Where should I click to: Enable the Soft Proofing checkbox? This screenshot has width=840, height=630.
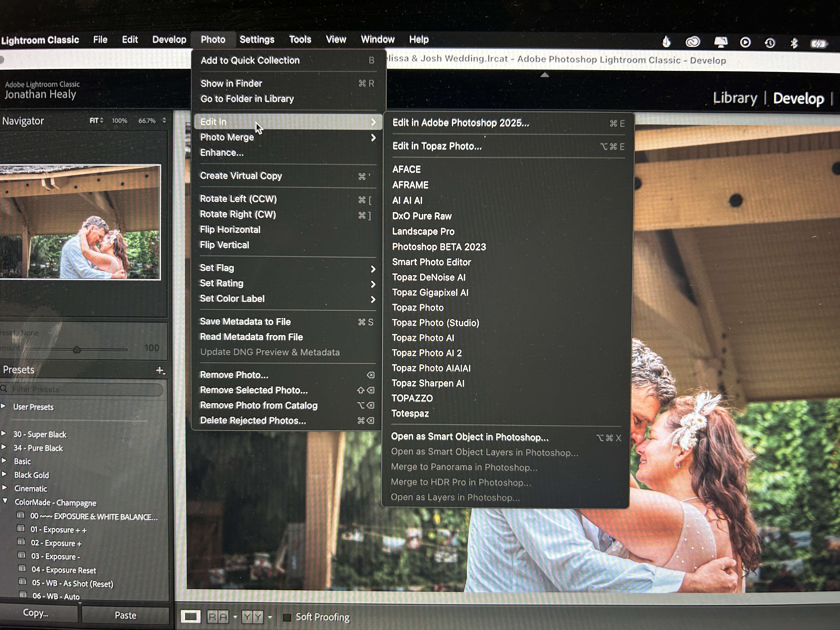[287, 617]
